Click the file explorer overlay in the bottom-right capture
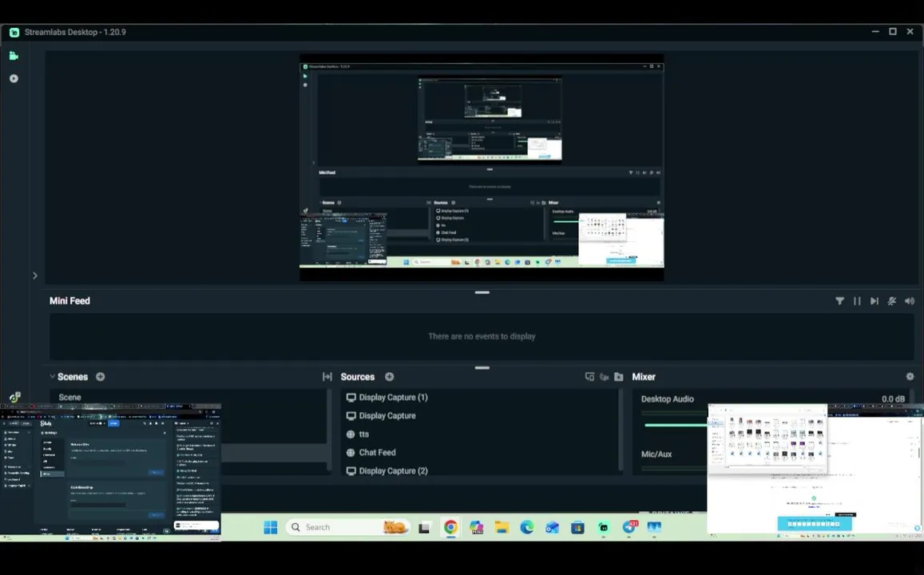The width and height of the screenshot is (924, 575). coord(767,438)
